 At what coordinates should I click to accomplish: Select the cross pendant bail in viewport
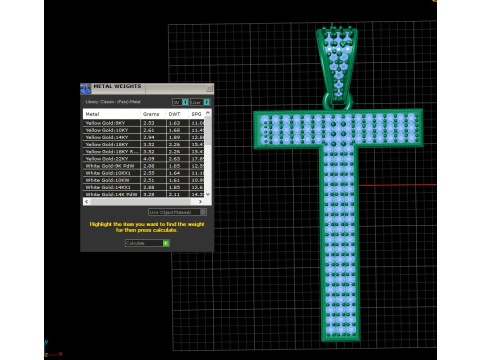tap(338, 62)
